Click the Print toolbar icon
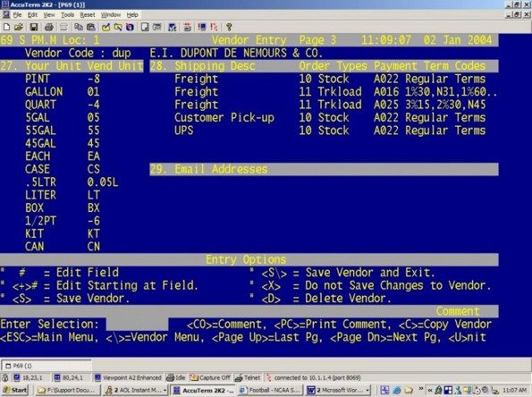 click(x=49, y=27)
